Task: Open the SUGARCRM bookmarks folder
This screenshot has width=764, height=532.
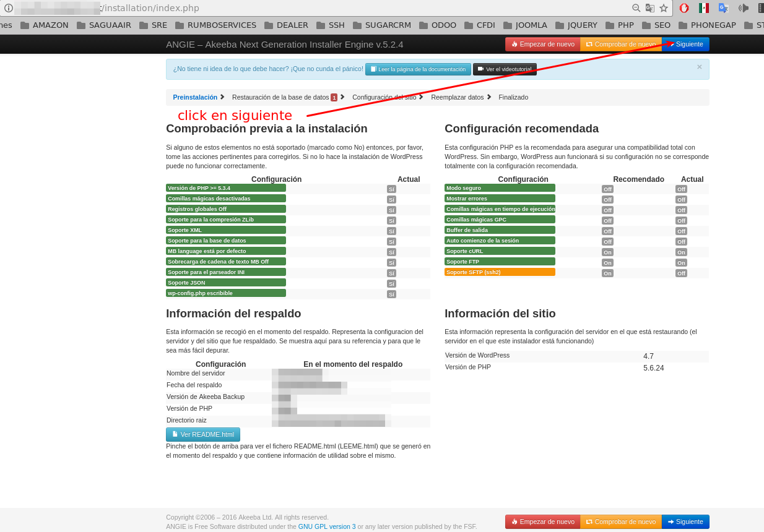Action: [x=382, y=25]
